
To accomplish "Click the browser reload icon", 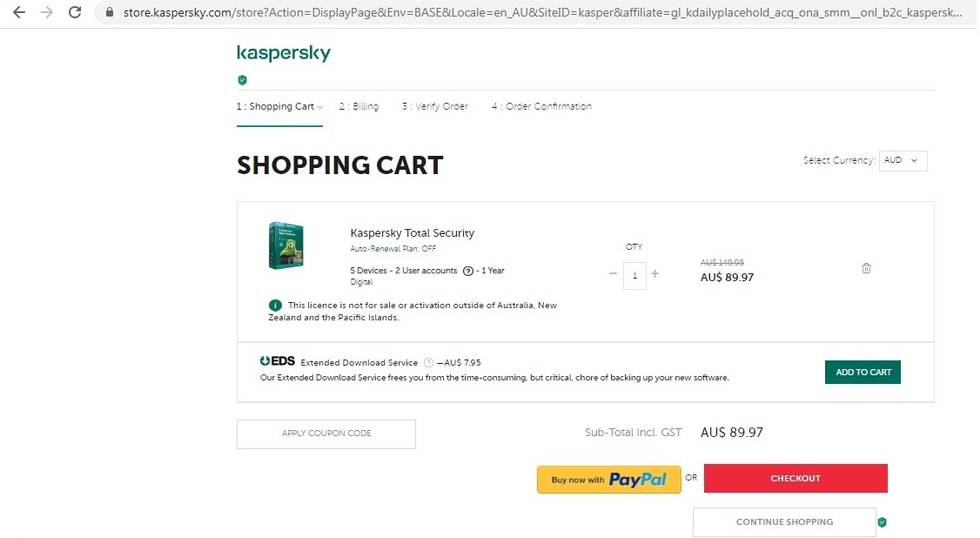I will tap(75, 13).
